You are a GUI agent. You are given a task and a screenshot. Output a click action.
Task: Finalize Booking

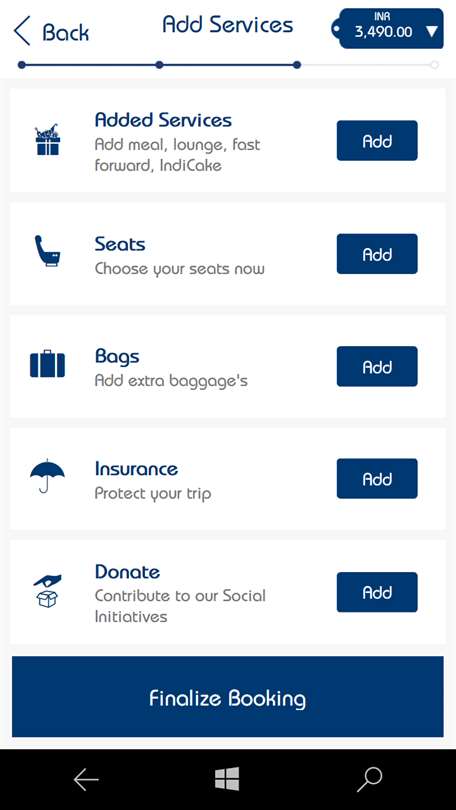[228, 697]
